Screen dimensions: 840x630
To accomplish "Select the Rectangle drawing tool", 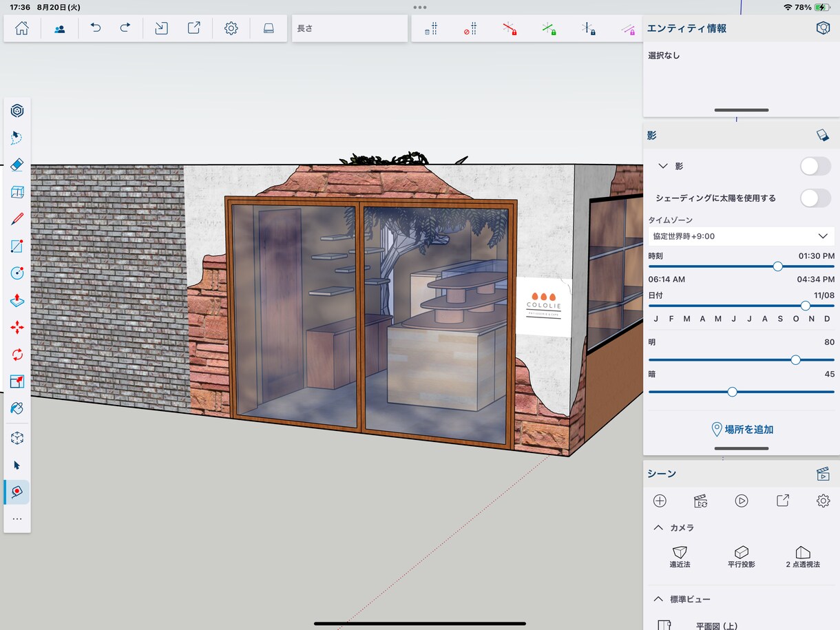I will click(17, 246).
